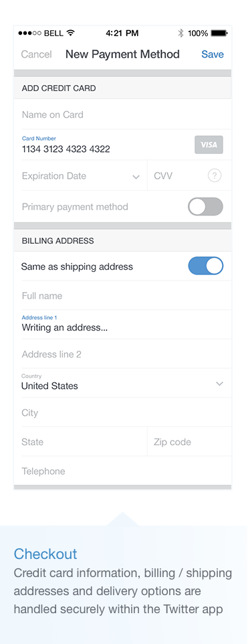This screenshot has height=644, width=248.
Task: Click the City input field
Action: pos(122,412)
